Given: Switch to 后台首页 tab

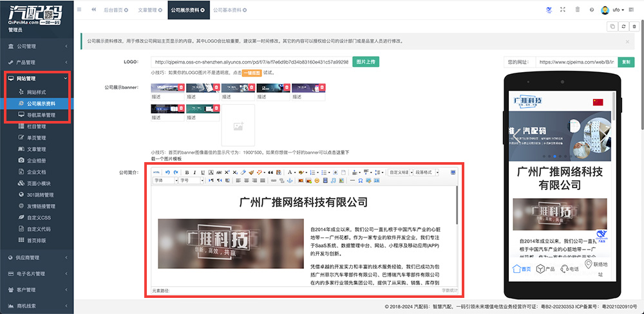Looking at the screenshot, I should click(115, 10).
